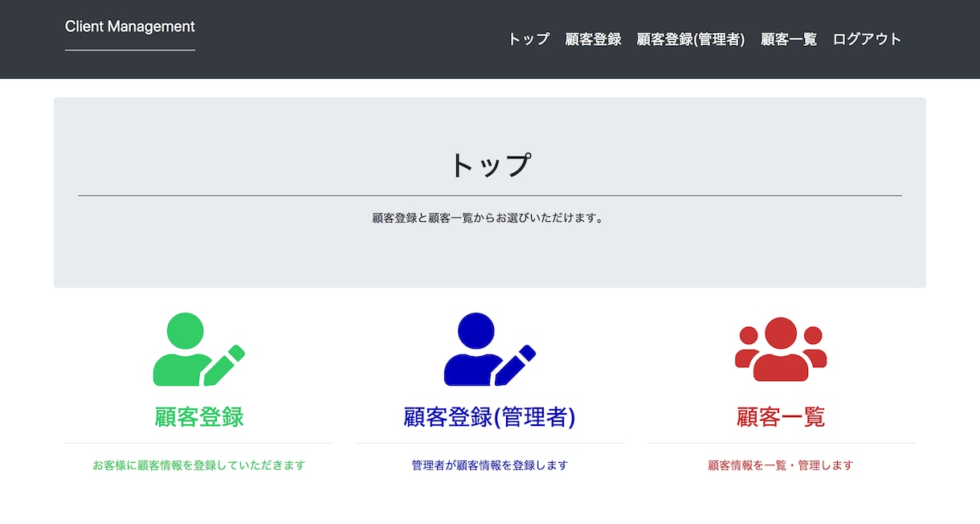Click the トップ page heading
Screen dimensions: 980x524
pos(490,165)
